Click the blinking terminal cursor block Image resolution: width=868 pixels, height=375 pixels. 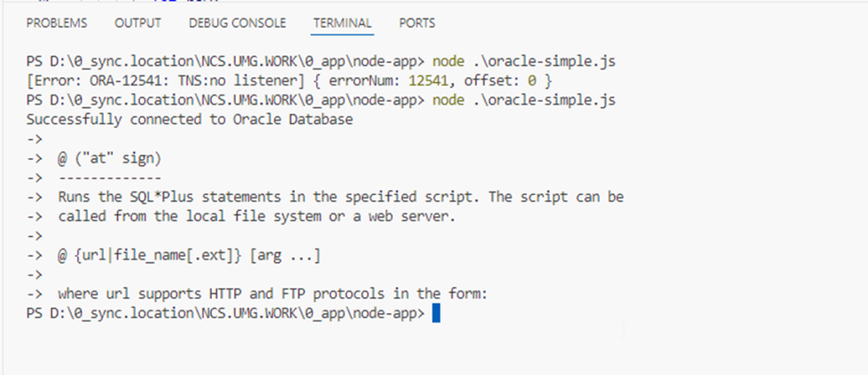pos(436,314)
